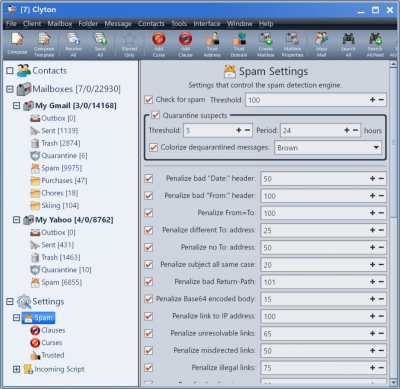Collapse the Mailboxes tree node
This screenshot has height=389, width=400.
tap(10, 89)
